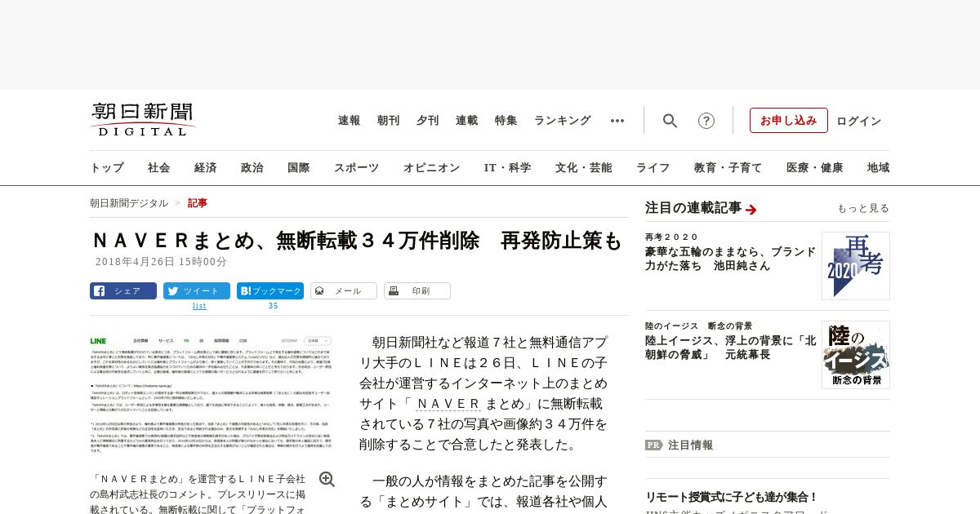Go to 政治 section tab
The image size is (980, 514).
[252, 168]
